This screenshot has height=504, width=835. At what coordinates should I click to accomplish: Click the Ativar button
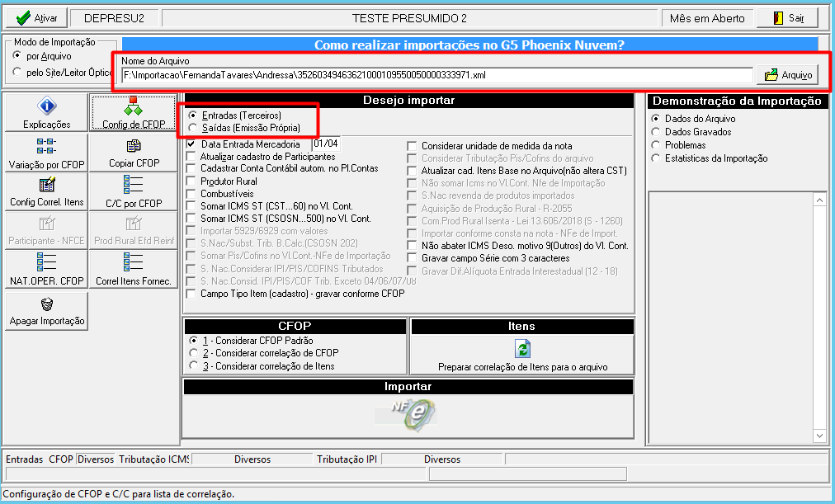click(37, 18)
